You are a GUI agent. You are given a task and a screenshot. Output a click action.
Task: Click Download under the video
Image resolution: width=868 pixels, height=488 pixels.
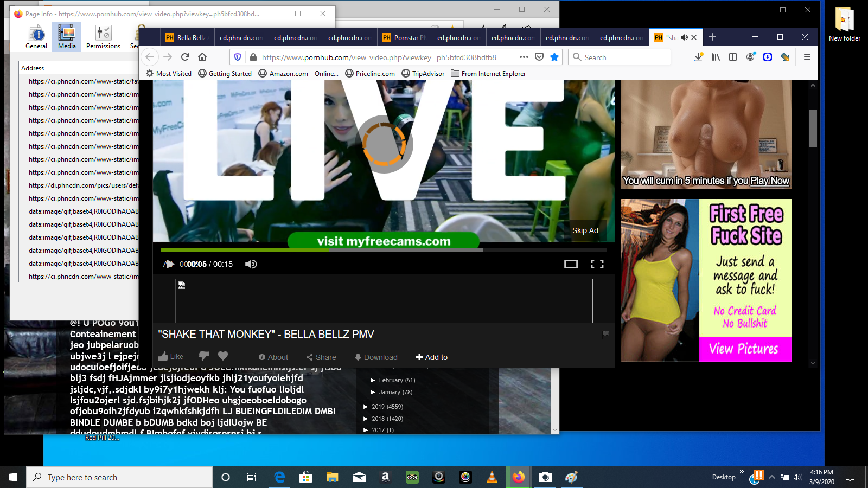click(x=376, y=357)
